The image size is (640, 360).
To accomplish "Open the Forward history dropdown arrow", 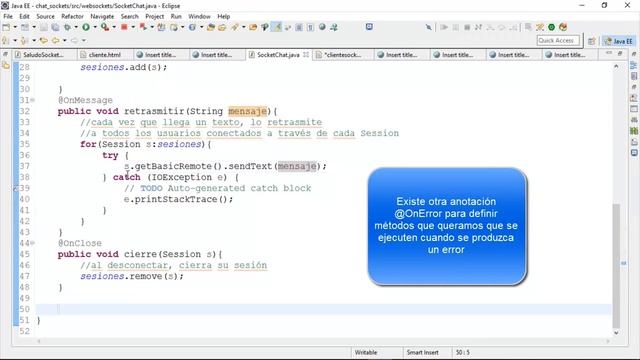I will tap(84, 40).
